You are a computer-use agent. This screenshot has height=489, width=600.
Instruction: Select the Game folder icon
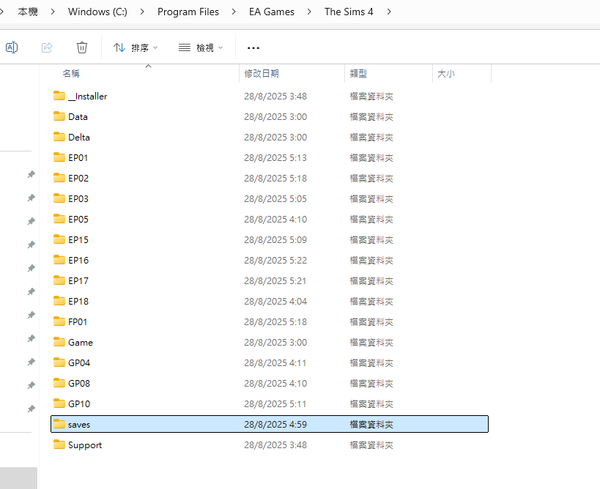click(59, 342)
